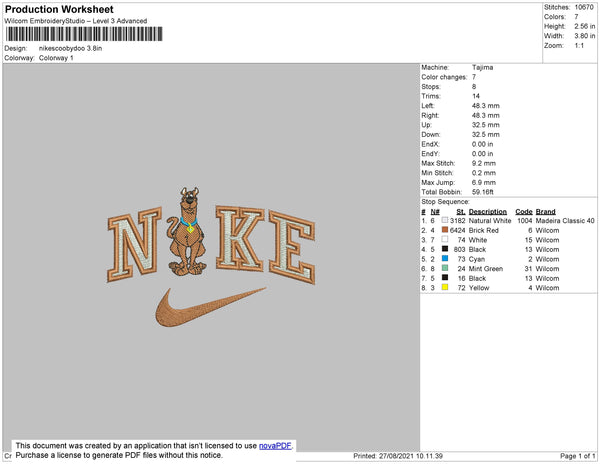Click 'Wilcom EmbroideryStudio – Level 3 Advanced' text
This screenshot has height=464, width=600.
click(x=76, y=21)
